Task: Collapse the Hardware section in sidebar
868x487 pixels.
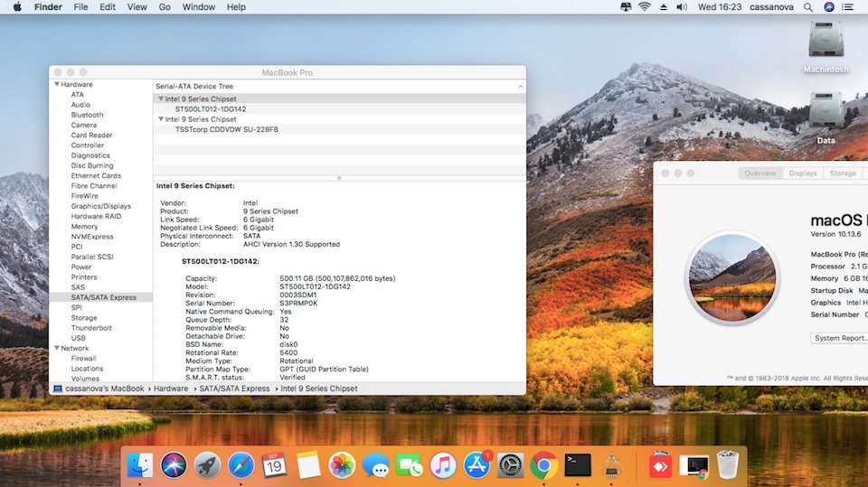Action: click(56, 85)
